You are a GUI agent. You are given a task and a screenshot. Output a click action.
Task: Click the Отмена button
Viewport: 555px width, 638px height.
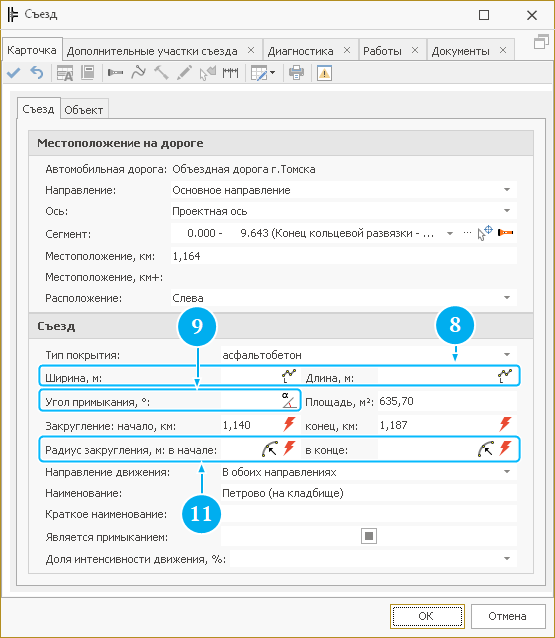(508, 616)
